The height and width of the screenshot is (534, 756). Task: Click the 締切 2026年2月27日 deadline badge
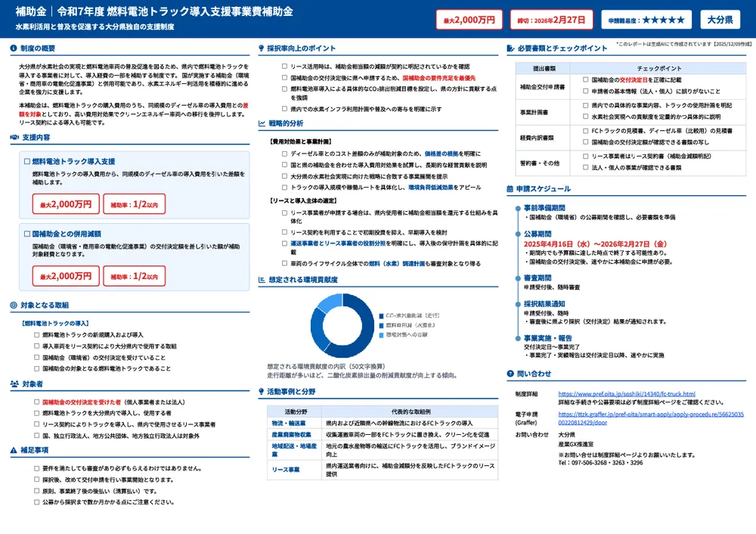click(550, 20)
